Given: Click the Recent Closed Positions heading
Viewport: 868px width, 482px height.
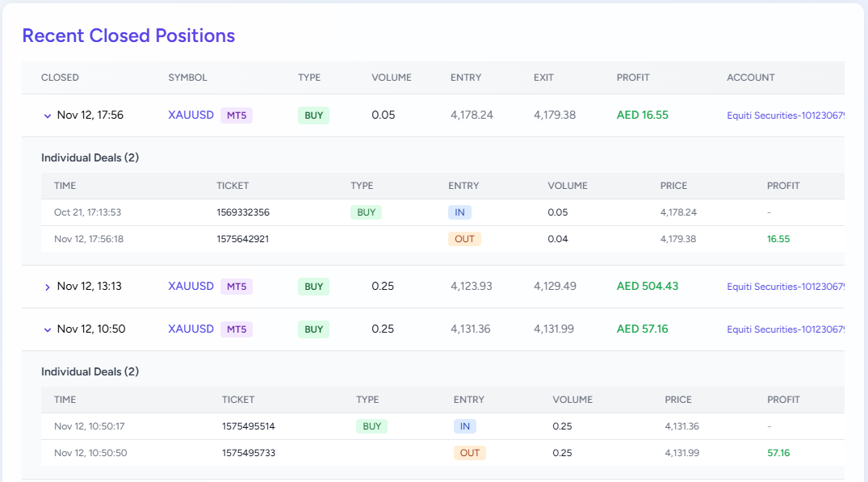Looking at the screenshot, I should click(x=128, y=36).
